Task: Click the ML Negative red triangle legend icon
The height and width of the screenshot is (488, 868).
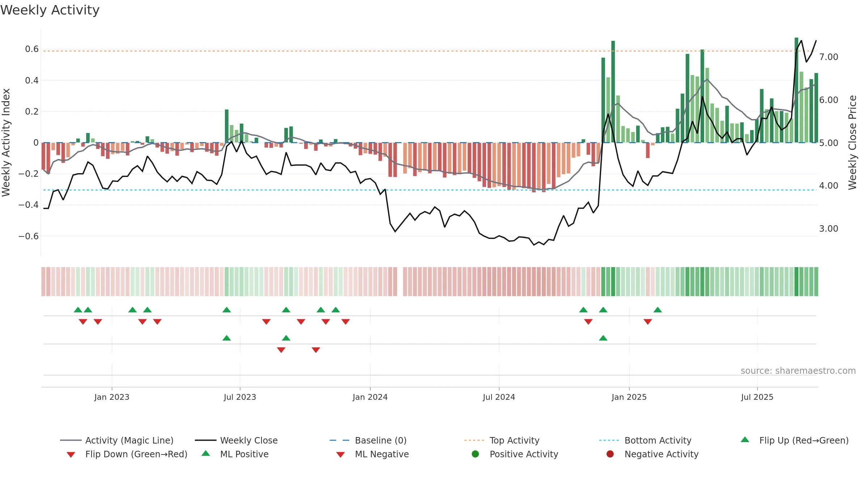Action: 340,455
